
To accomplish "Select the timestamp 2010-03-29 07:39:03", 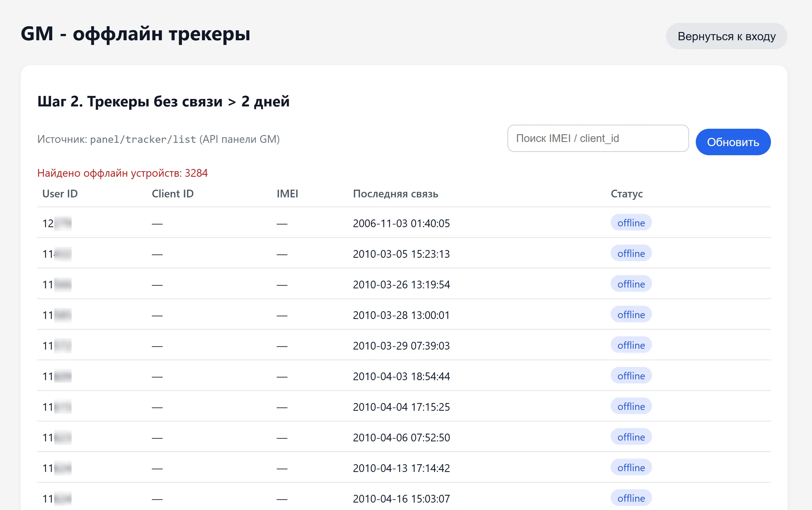I will click(401, 346).
